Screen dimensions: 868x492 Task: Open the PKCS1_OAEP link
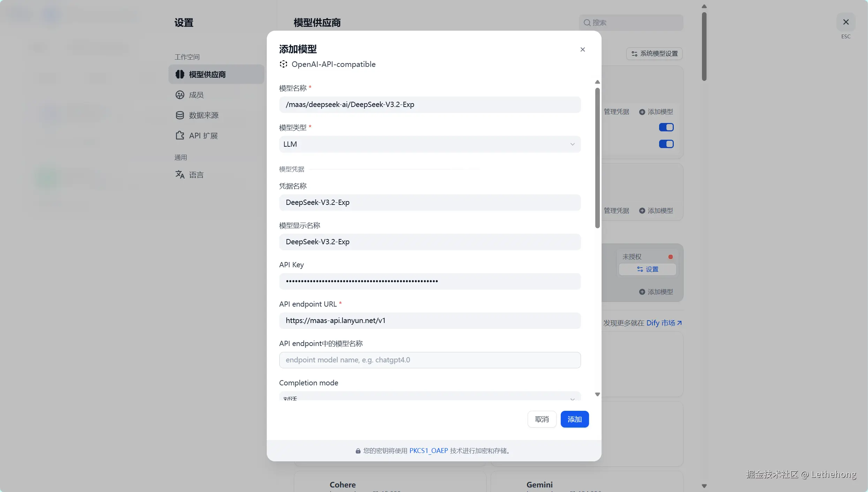pos(428,451)
